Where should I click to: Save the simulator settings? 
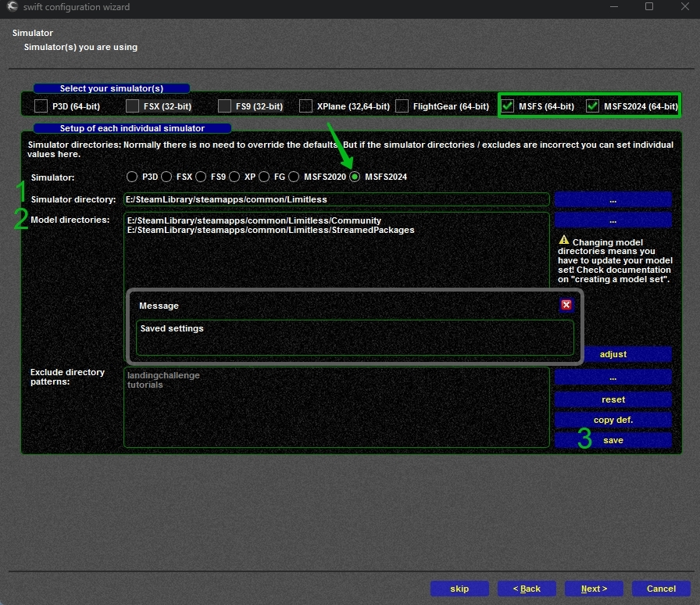tap(612, 440)
